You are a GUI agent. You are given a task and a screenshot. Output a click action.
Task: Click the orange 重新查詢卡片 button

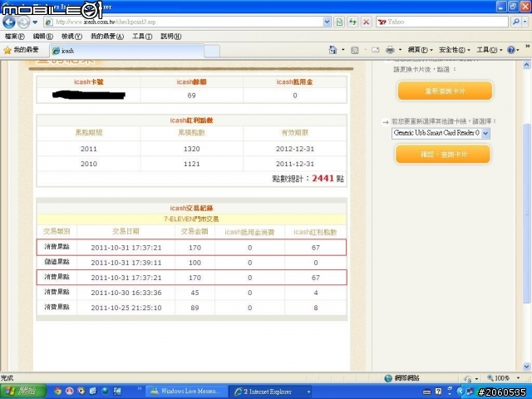445,91
